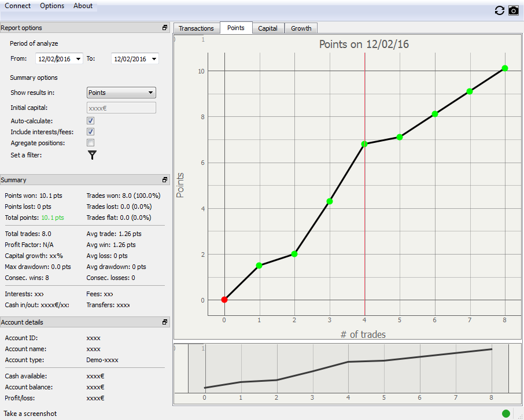This screenshot has height=420, width=524.
Task: Click the green connection status indicator
Action: [506, 414]
